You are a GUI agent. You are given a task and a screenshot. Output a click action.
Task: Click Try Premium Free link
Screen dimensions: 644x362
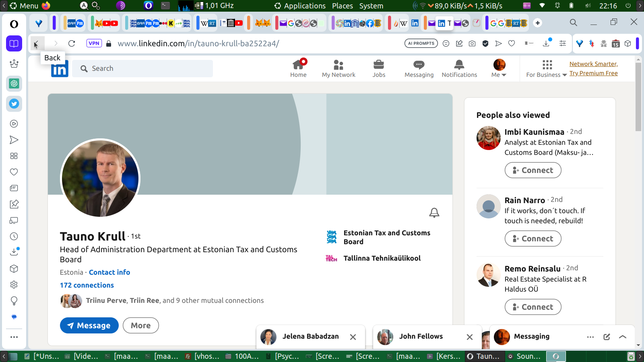[593, 73]
